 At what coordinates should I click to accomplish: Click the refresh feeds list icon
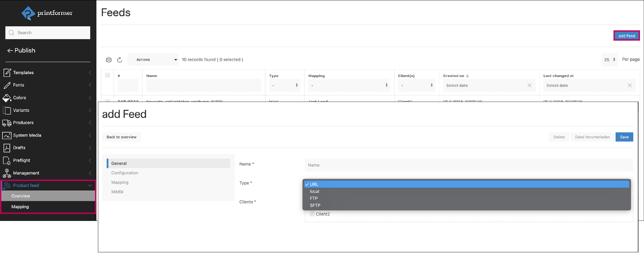(x=120, y=60)
